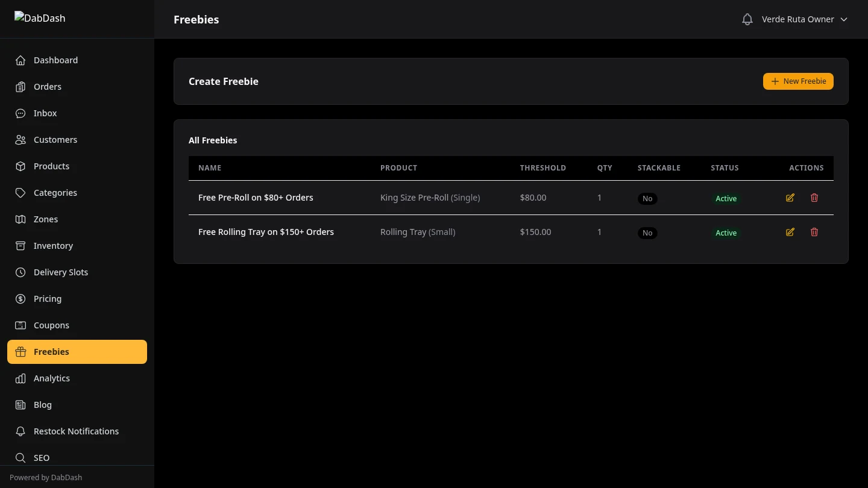Edit the Free Pre-Roll freebie with the pencil icon
The width and height of the screenshot is (868, 488).
790,198
